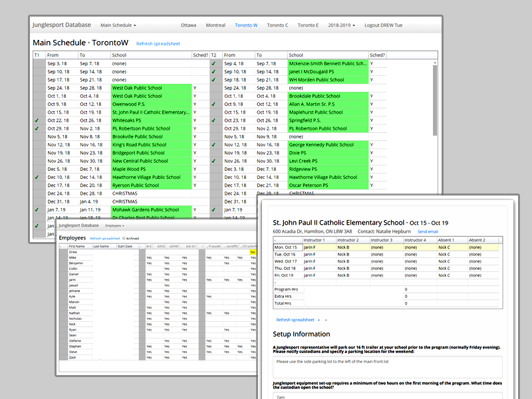The height and width of the screenshot is (399, 532).
Task: Click Refresh spreadsheet next to Main Schedule heading
Action: (x=160, y=43)
